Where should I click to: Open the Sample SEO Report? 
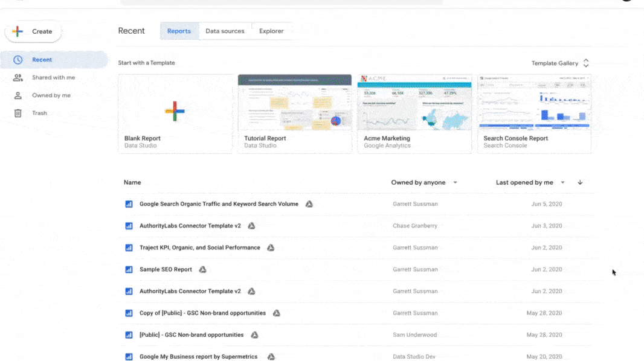click(x=166, y=269)
